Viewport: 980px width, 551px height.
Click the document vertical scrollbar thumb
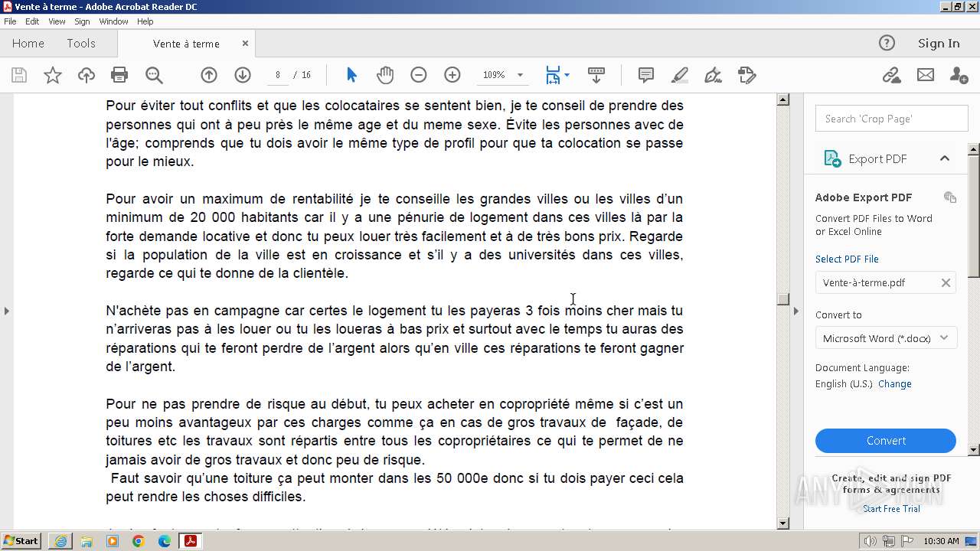pos(782,299)
